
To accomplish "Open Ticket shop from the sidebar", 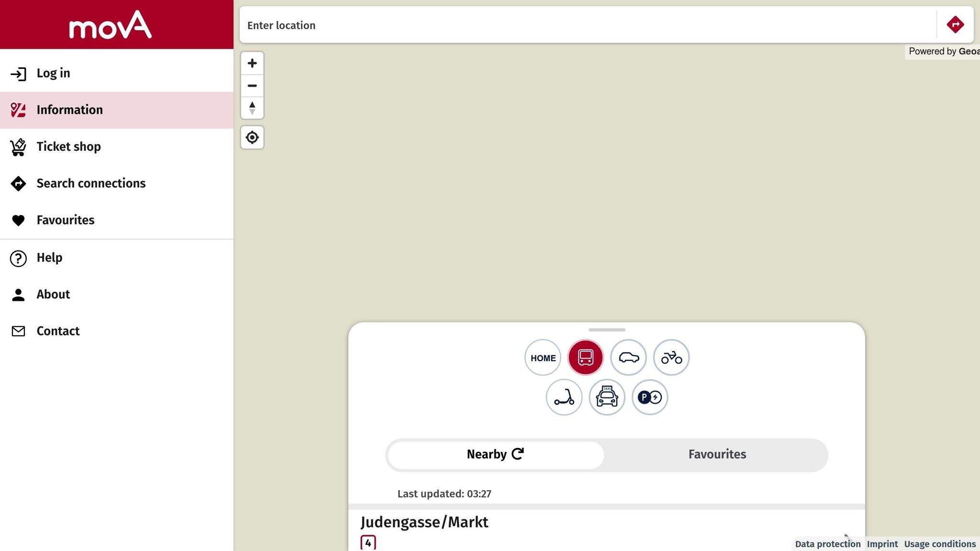I will tap(68, 146).
